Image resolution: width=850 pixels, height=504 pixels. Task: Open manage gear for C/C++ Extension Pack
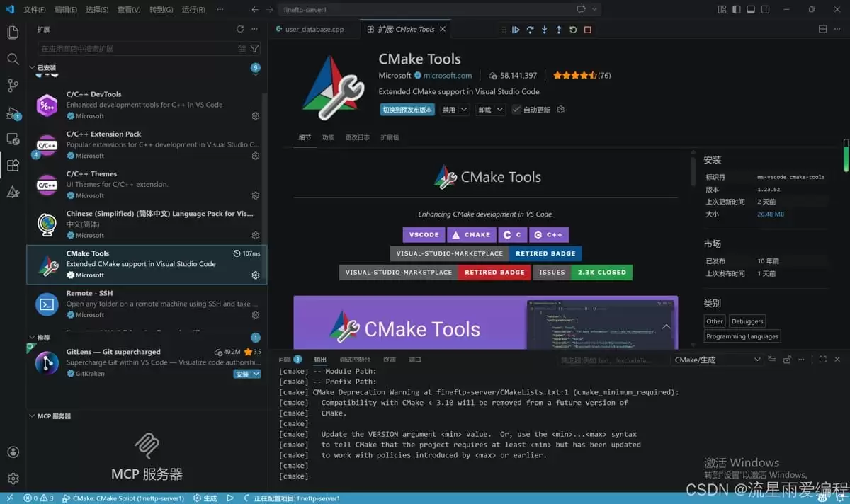(256, 156)
